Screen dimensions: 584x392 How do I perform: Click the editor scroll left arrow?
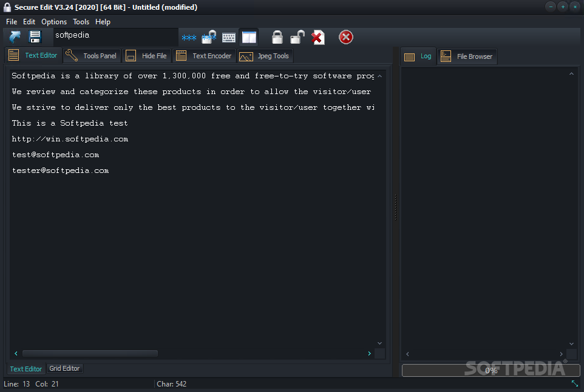pos(16,353)
